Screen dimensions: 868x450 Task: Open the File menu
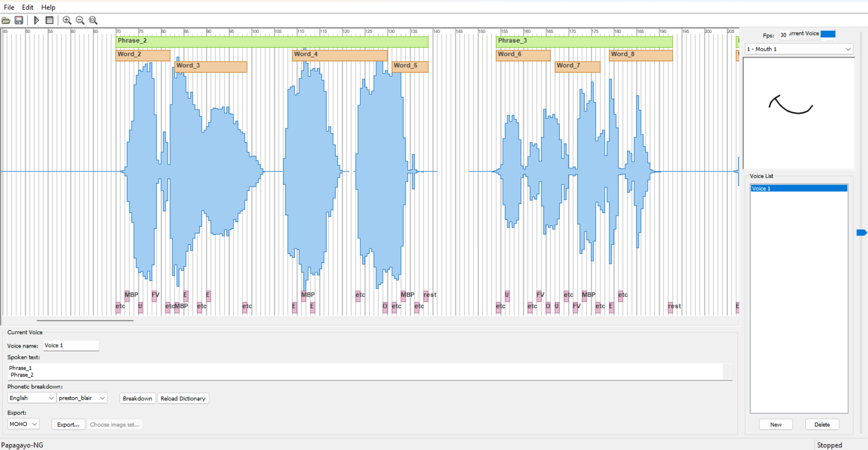click(x=9, y=7)
